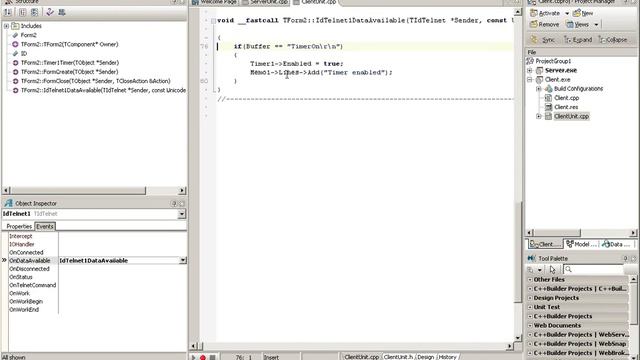The height and width of the screenshot is (360, 640).
Task: Collapse the Client.exe project node
Action: [x=530, y=80]
